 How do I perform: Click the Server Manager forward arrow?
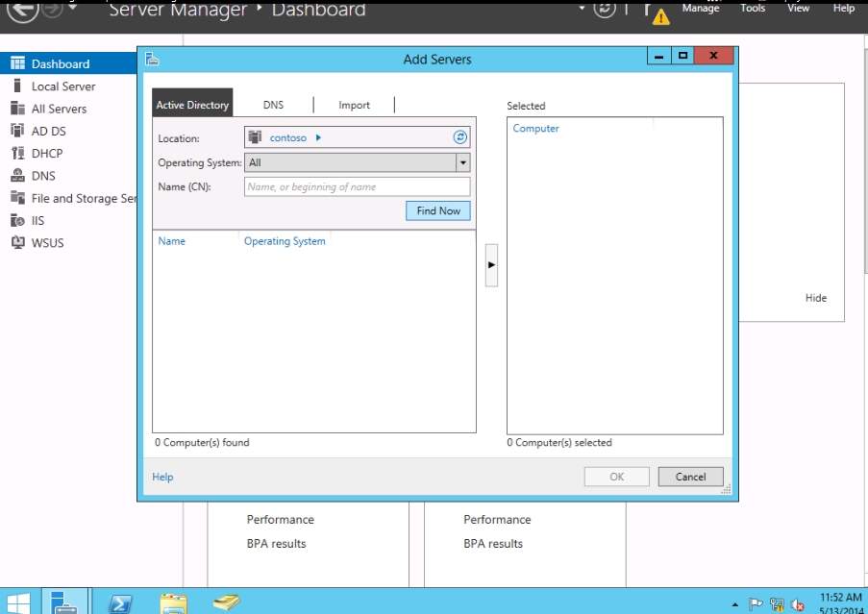point(53,9)
